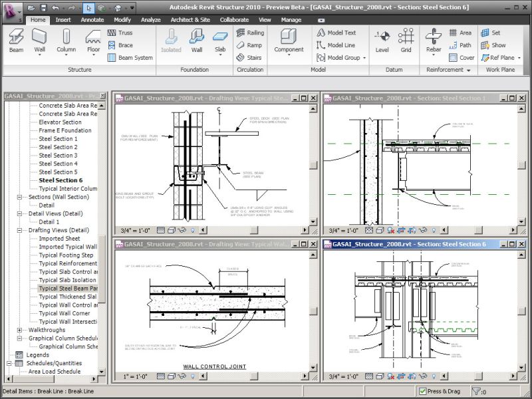Image resolution: width=532 pixels, height=399 pixels.
Task: Click Redo in the quick access toolbar
Action: 71,7
